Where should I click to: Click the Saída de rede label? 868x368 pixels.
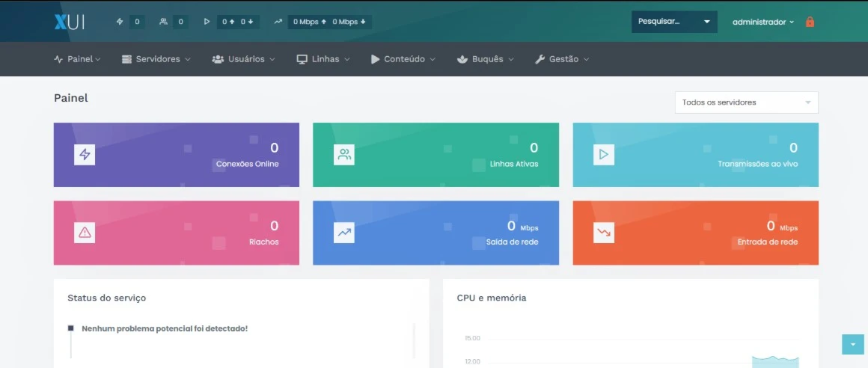[512, 242]
